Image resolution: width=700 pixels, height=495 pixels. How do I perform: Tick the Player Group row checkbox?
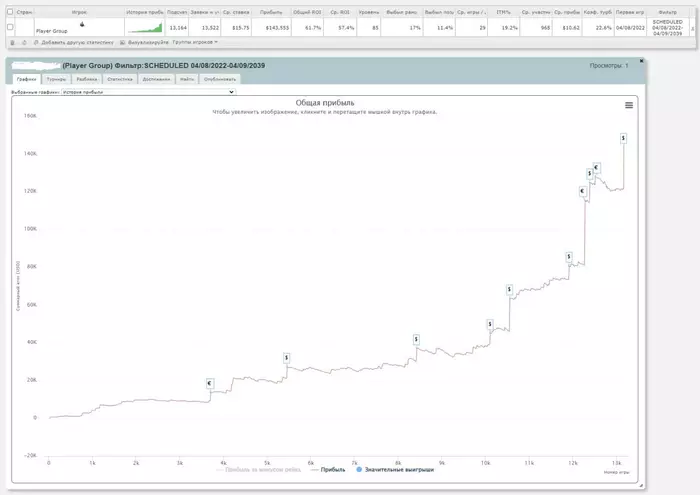coord(10,27)
